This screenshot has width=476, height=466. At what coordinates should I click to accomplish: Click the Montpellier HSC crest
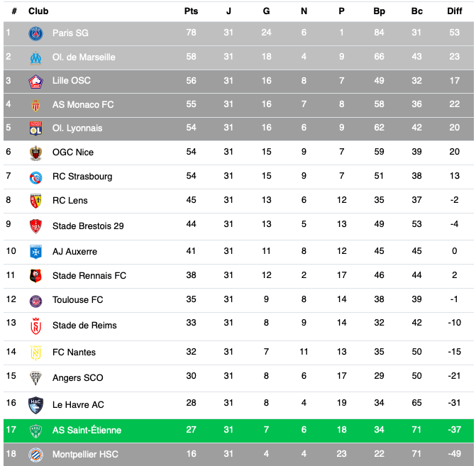(x=35, y=455)
